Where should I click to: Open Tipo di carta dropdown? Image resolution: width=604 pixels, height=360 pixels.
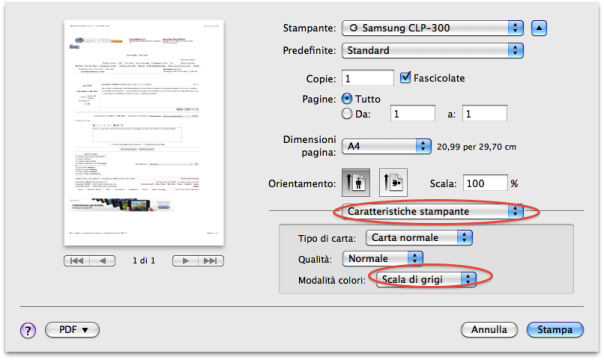419,238
